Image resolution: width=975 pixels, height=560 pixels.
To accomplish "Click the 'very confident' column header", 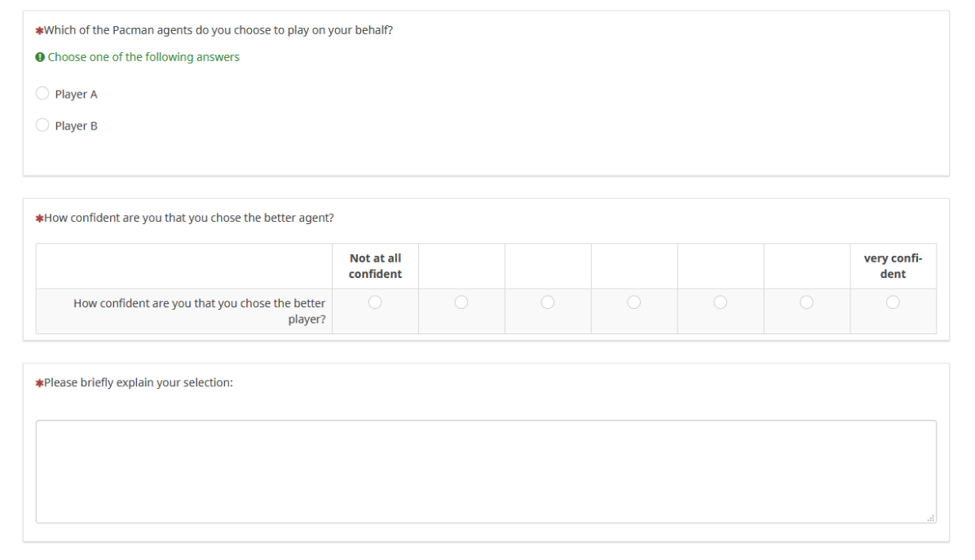I will tap(893, 266).
